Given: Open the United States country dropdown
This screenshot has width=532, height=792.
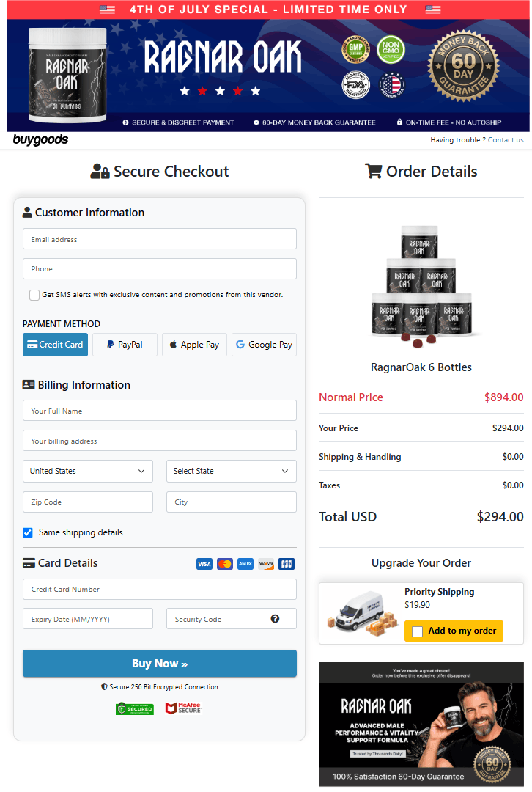Looking at the screenshot, I should pos(88,471).
